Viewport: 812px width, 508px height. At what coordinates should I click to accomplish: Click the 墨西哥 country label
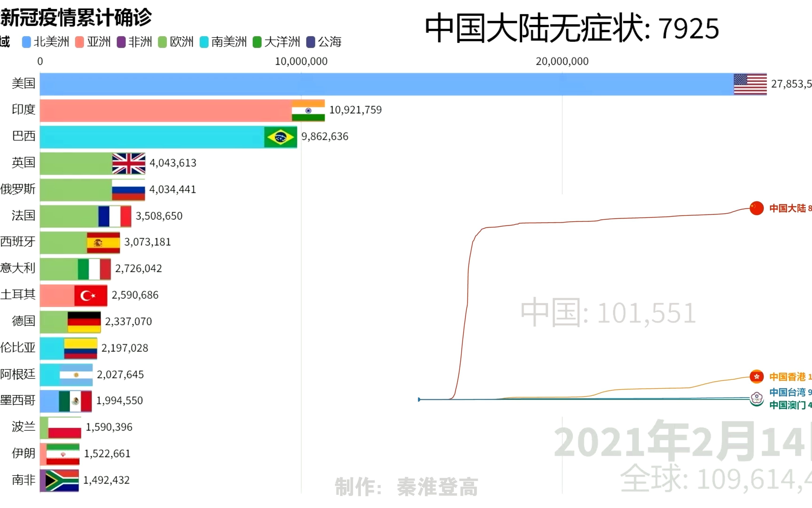pos(18,401)
